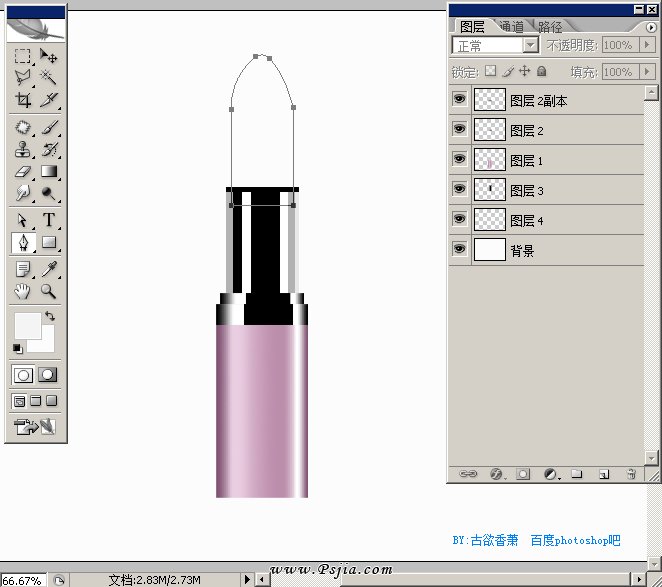Select the Clone Stamp tool
This screenshot has width=662, height=587.
point(22,149)
